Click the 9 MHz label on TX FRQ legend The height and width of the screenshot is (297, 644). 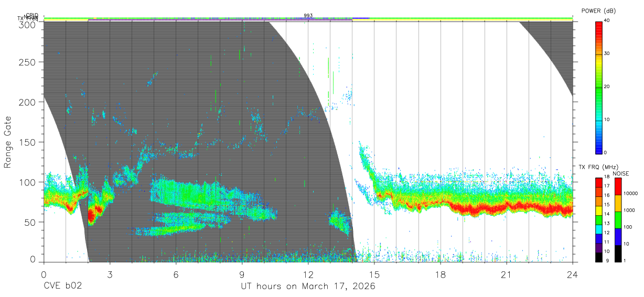(x=607, y=260)
